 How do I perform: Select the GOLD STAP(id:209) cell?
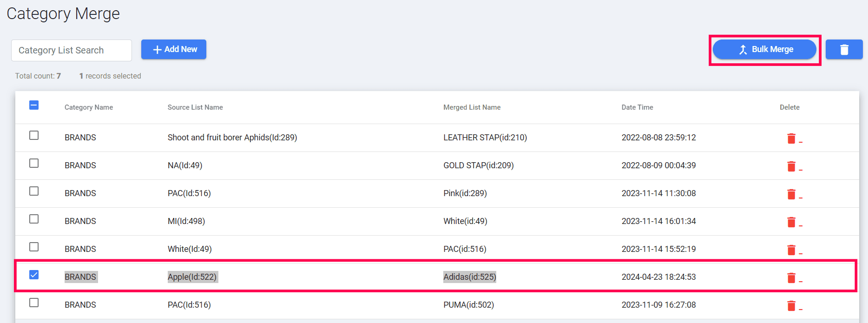coord(479,165)
